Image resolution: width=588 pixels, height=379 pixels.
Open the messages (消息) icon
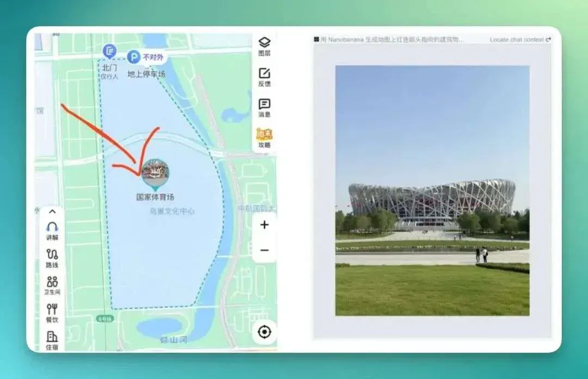[x=265, y=108]
